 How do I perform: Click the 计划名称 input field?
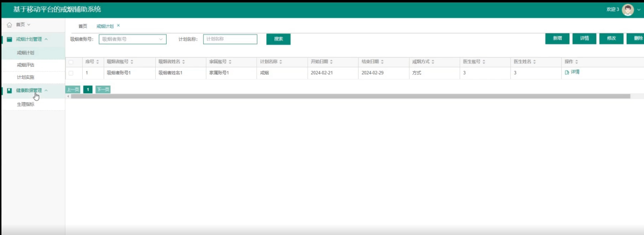[230, 39]
